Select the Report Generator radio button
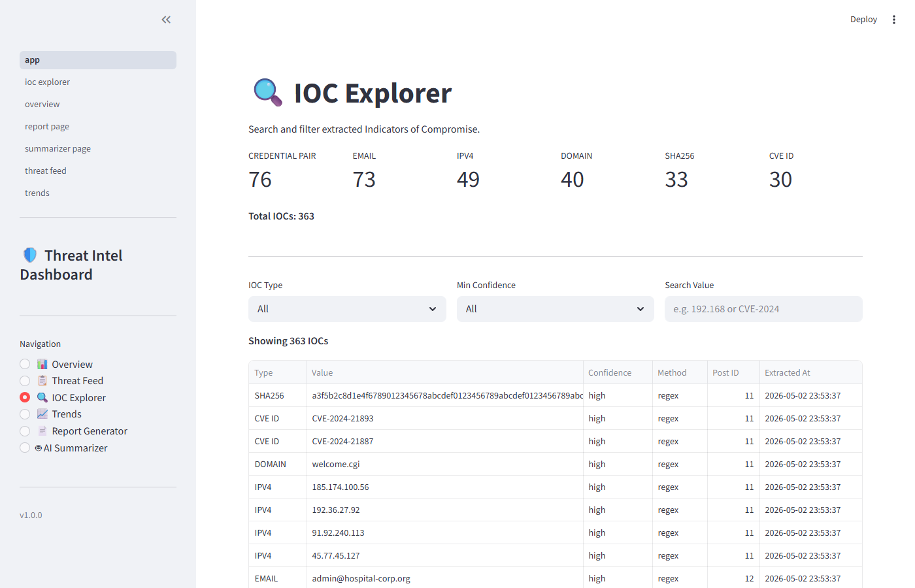Image resolution: width=915 pixels, height=588 pixels. point(25,431)
